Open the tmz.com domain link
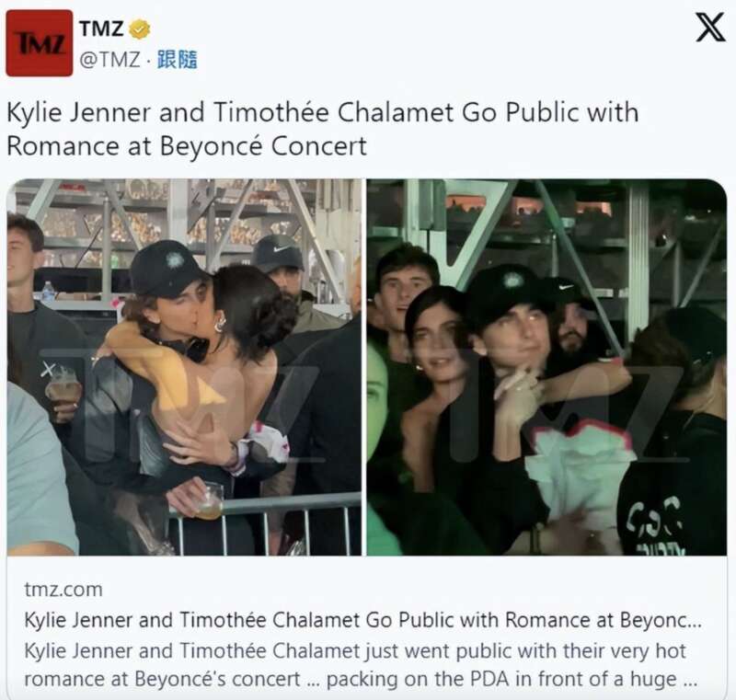 (x=63, y=590)
